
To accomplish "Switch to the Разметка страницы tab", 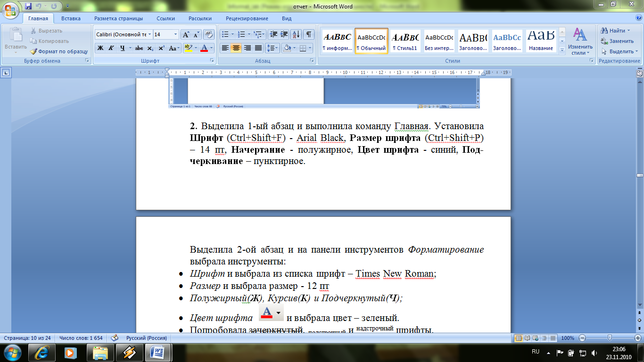I will click(118, 18).
